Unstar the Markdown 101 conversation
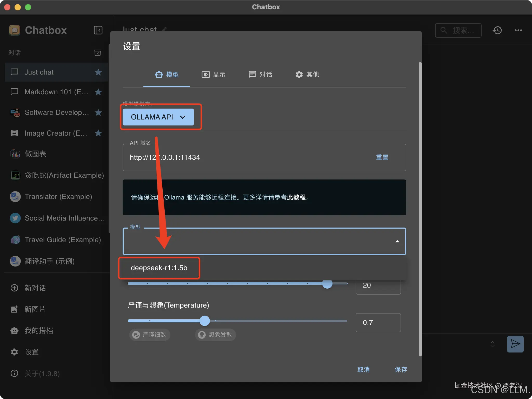This screenshot has width=532, height=399. click(x=98, y=92)
